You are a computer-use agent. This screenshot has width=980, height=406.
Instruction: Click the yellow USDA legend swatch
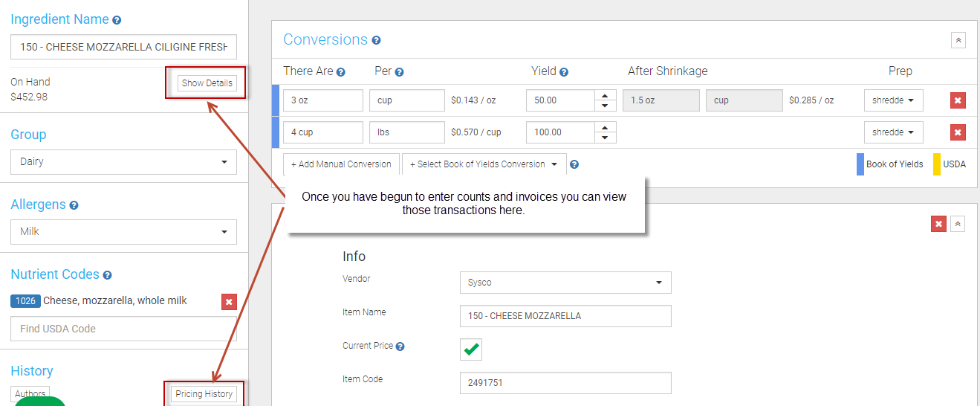click(937, 164)
